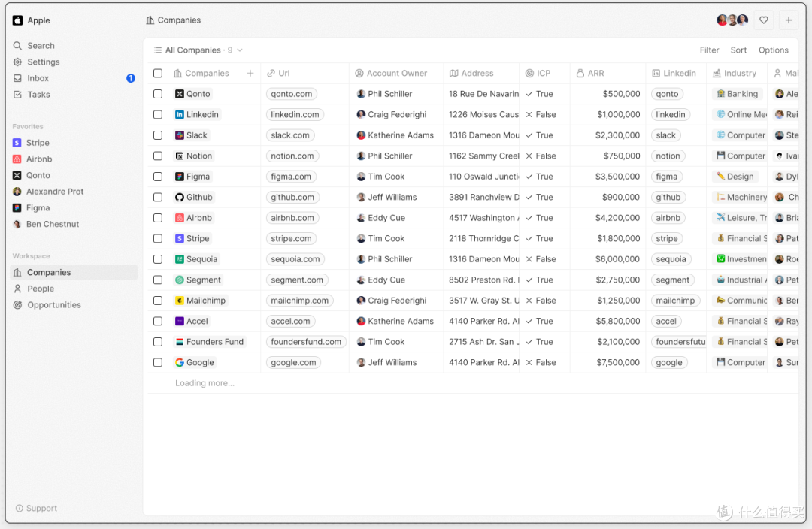
Task: Add a new column with plus icon
Action: tap(250, 74)
